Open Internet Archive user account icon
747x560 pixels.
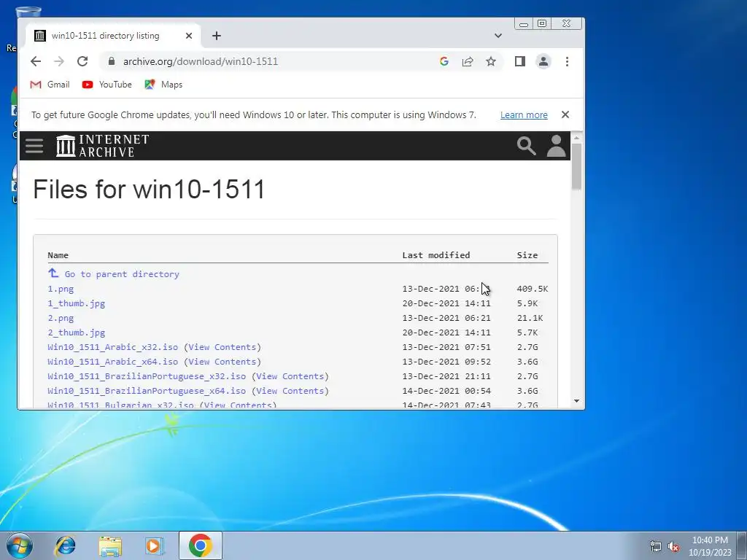tap(556, 146)
